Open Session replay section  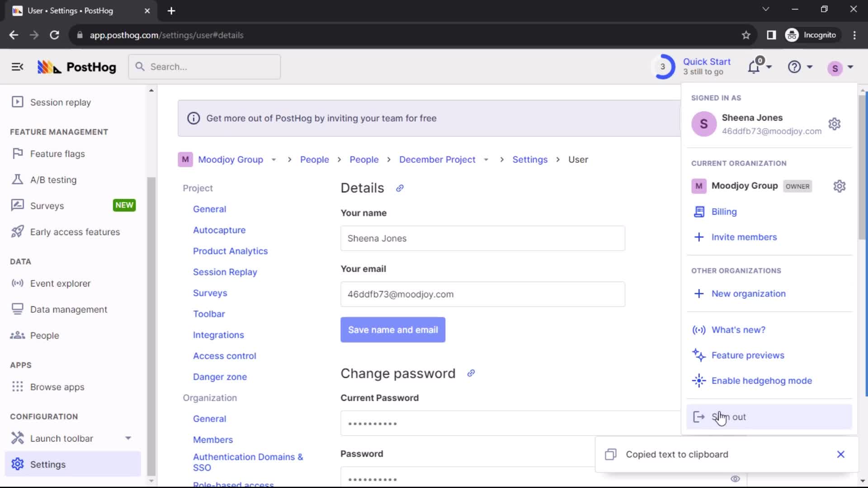coord(60,102)
